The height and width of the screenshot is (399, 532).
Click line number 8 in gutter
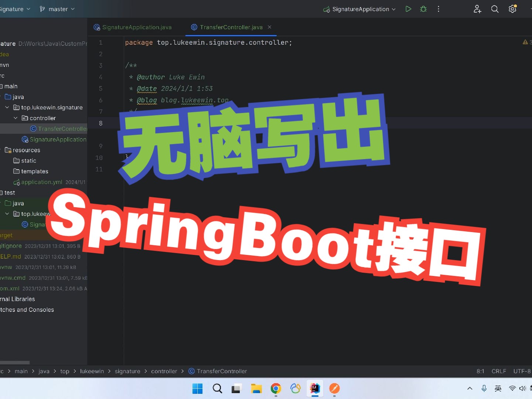(x=100, y=123)
